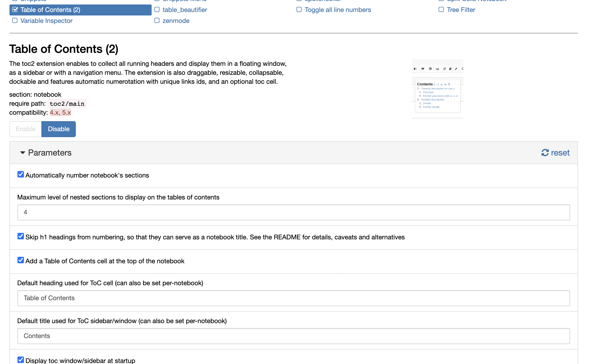Select Toggle all line numbers extension

338,10
